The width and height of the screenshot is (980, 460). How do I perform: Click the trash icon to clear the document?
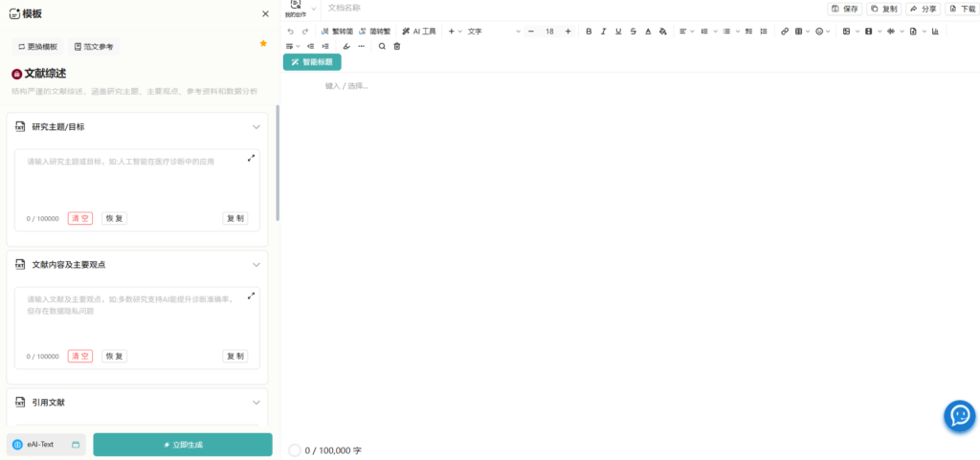coord(397,46)
